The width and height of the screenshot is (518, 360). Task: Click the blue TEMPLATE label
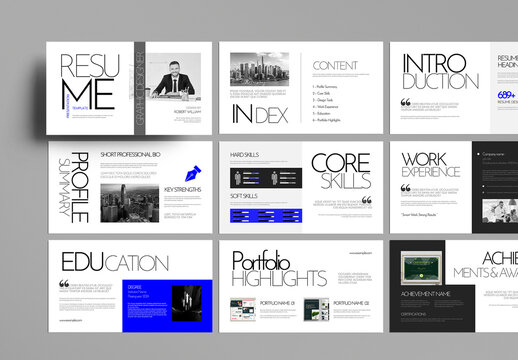coord(80,108)
